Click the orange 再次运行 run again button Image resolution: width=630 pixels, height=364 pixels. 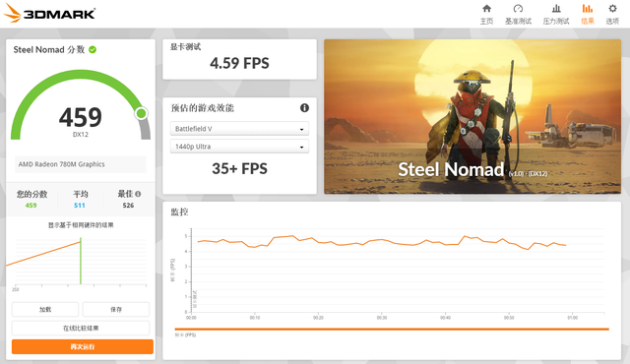pyautogui.click(x=83, y=346)
